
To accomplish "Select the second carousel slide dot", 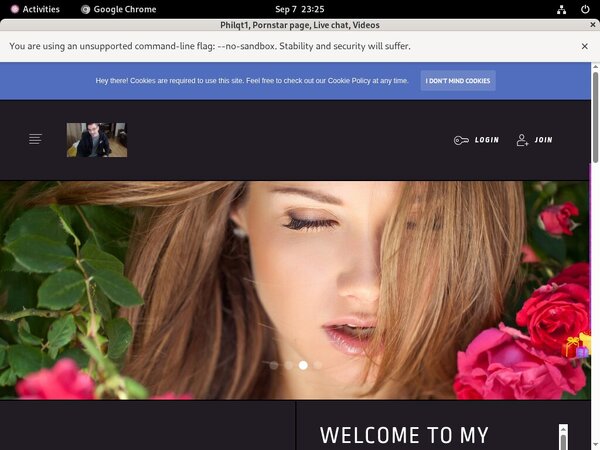I will tap(288, 365).
